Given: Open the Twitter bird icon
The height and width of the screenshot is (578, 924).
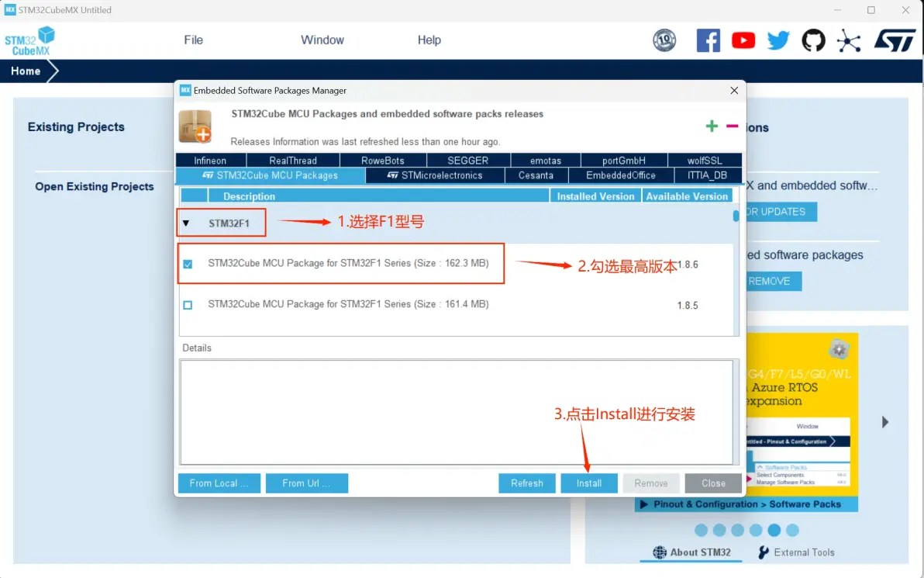Looking at the screenshot, I should [777, 40].
